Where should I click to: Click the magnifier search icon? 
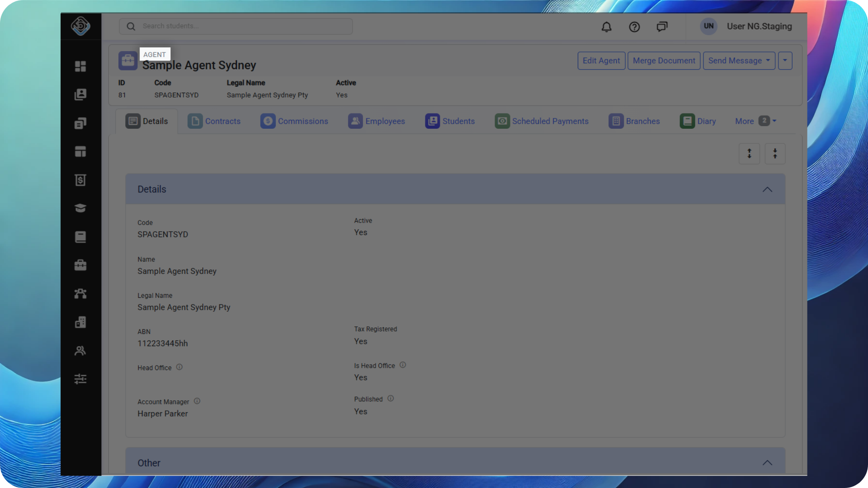point(131,26)
